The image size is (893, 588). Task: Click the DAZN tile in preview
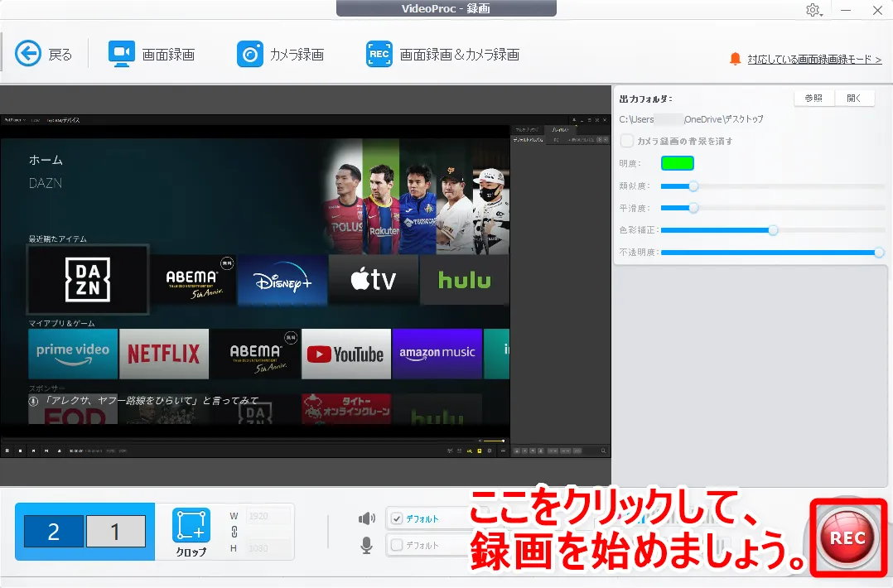88,279
